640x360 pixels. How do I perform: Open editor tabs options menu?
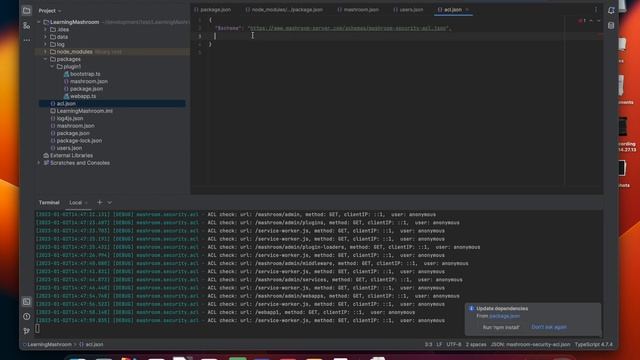click(596, 10)
